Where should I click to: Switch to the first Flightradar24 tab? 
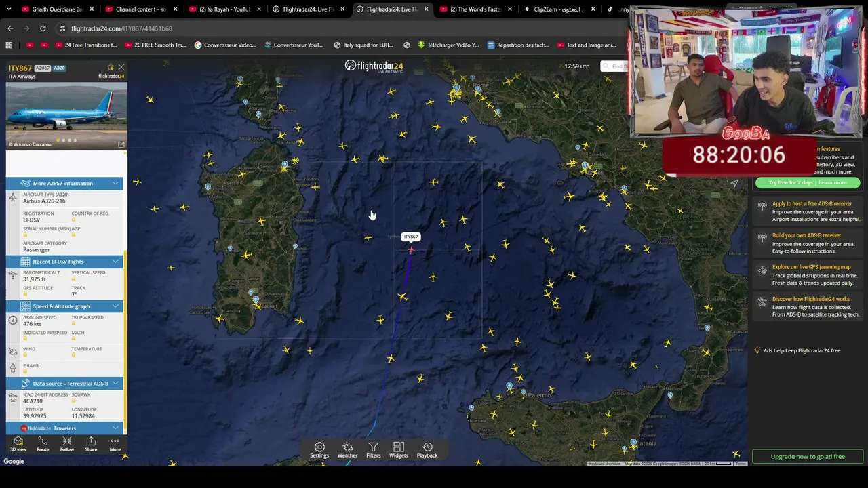tap(309, 9)
